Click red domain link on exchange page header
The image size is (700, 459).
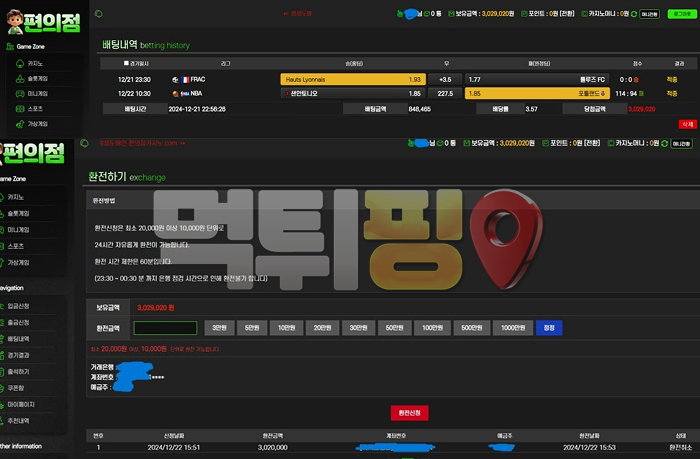click(142, 143)
